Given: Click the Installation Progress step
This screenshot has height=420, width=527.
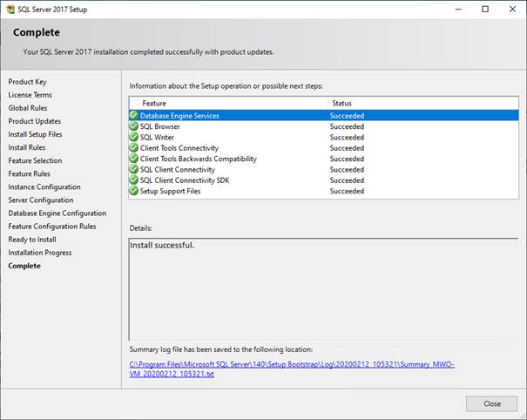Looking at the screenshot, I should [40, 252].
